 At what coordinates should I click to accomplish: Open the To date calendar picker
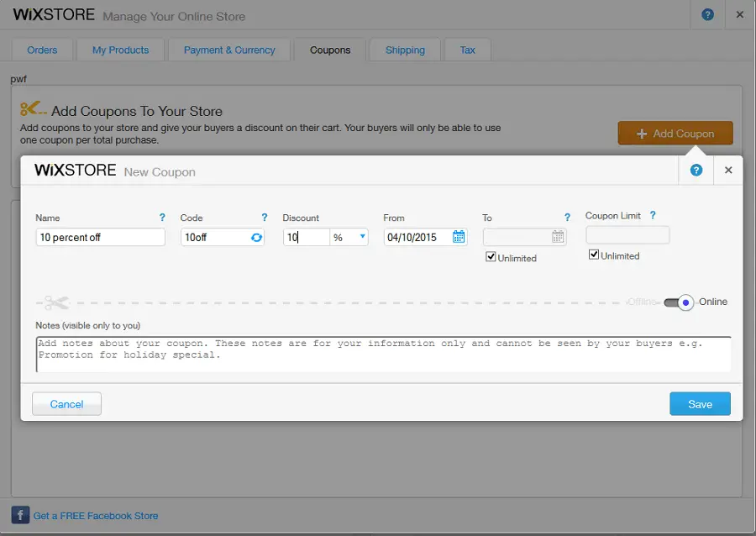[558, 237]
